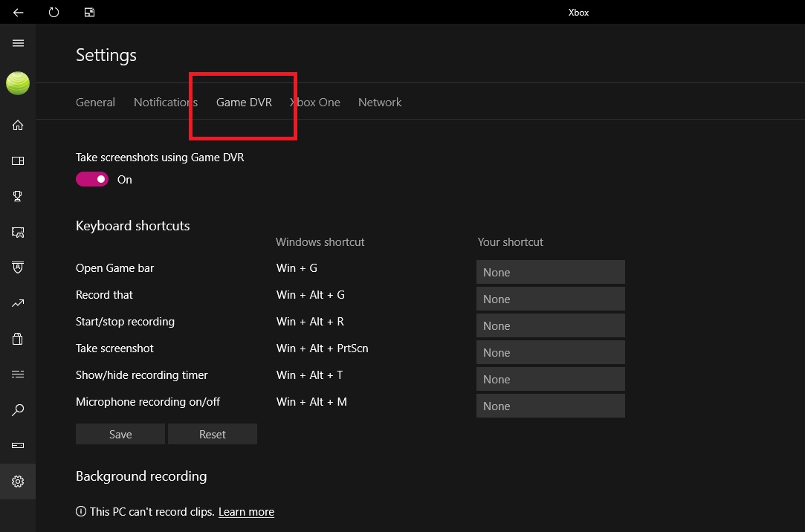Open the hamburger menu
805x532 pixels.
[x=18, y=43]
